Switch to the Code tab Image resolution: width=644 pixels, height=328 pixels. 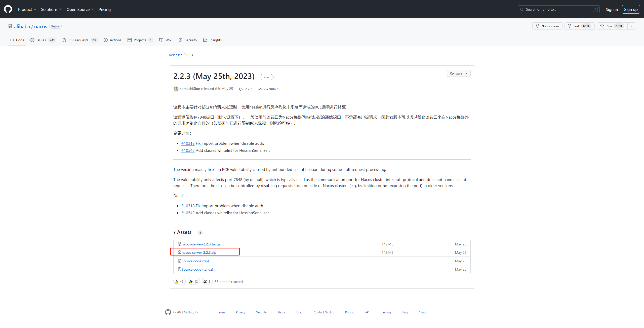[x=17, y=40]
